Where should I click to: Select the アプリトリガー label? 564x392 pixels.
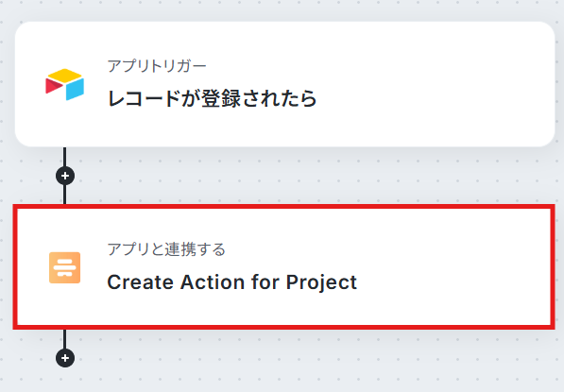click(x=157, y=66)
